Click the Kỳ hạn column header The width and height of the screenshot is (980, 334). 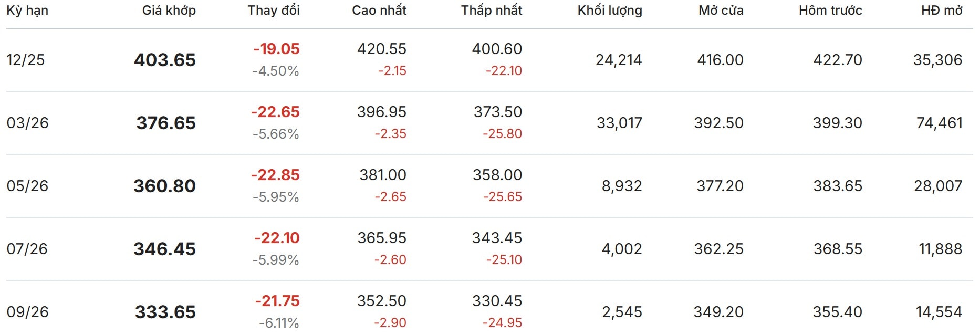click(x=27, y=11)
